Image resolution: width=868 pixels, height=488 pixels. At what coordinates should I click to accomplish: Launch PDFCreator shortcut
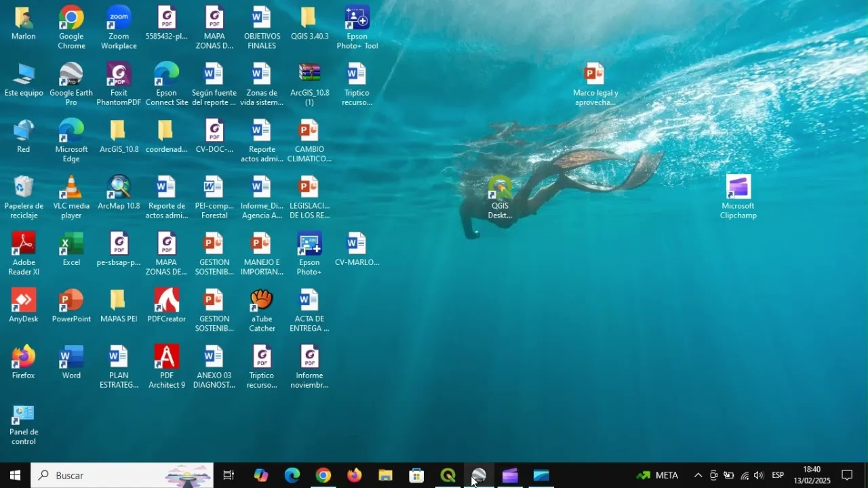tap(166, 306)
